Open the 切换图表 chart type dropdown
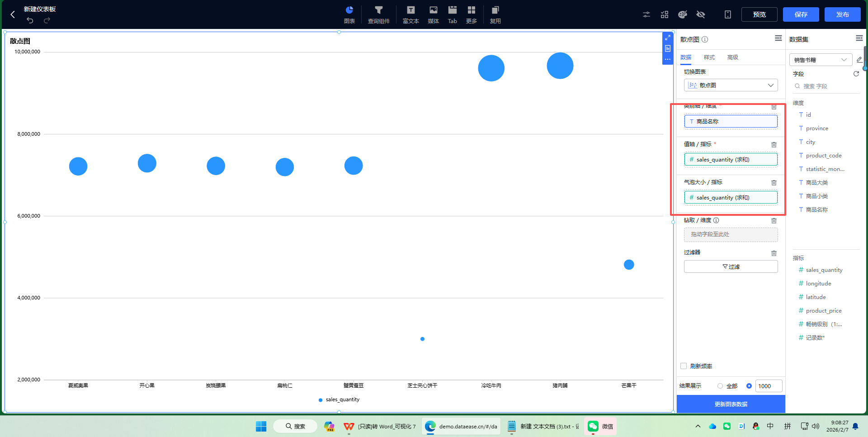The height and width of the screenshot is (437, 868). pos(731,85)
